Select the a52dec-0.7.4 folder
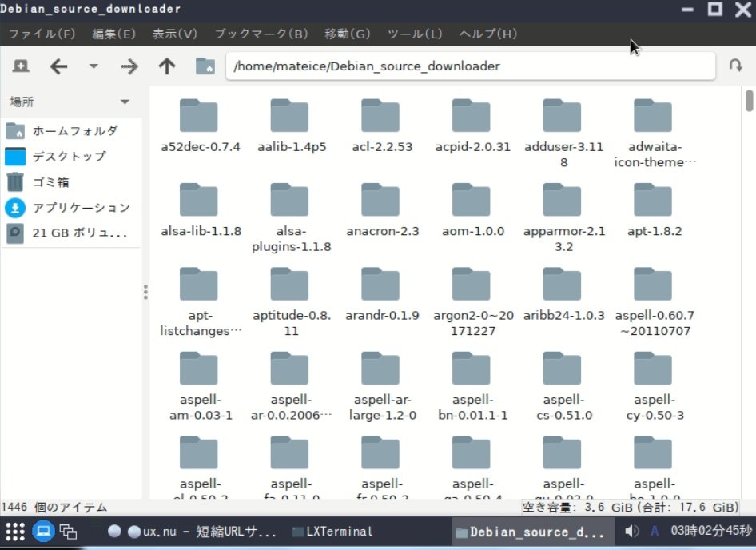756x550 pixels. (200, 126)
